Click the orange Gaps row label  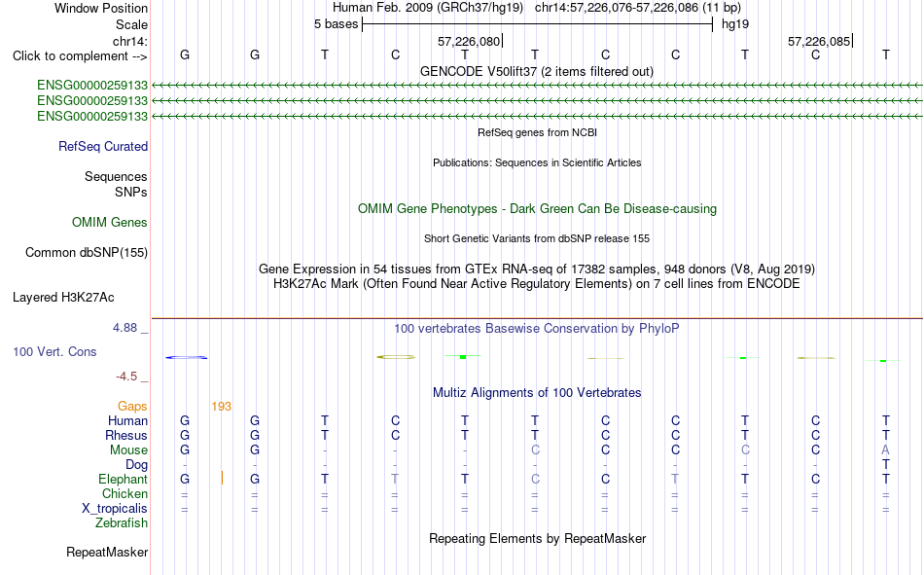click(132, 406)
